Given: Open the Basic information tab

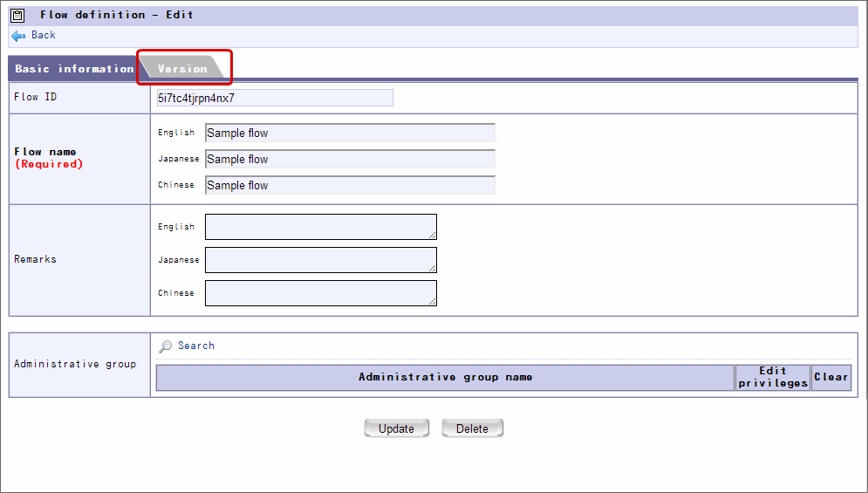Looking at the screenshot, I should coord(74,69).
